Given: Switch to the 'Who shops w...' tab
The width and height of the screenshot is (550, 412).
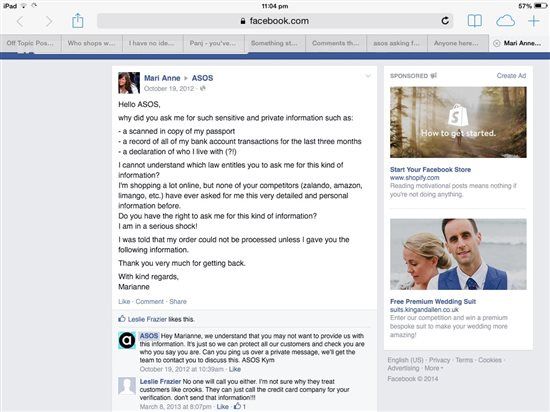Looking at the screenshot, I should [92, 43].
